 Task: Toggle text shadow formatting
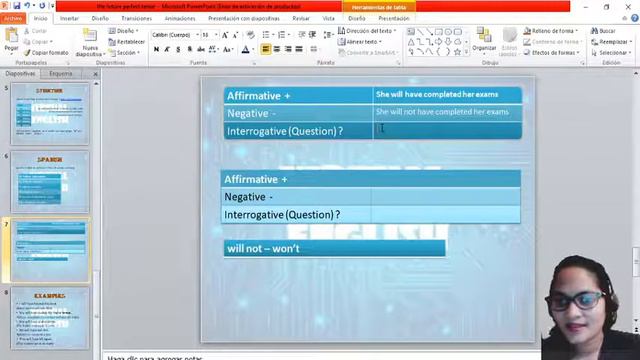click(x=189, y=49)
